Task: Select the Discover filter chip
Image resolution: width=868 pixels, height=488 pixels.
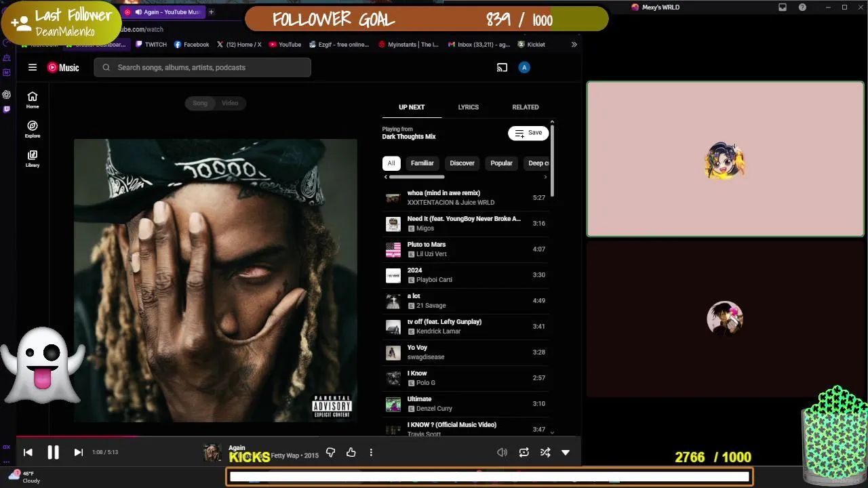Action: click(x=462, y=163)
